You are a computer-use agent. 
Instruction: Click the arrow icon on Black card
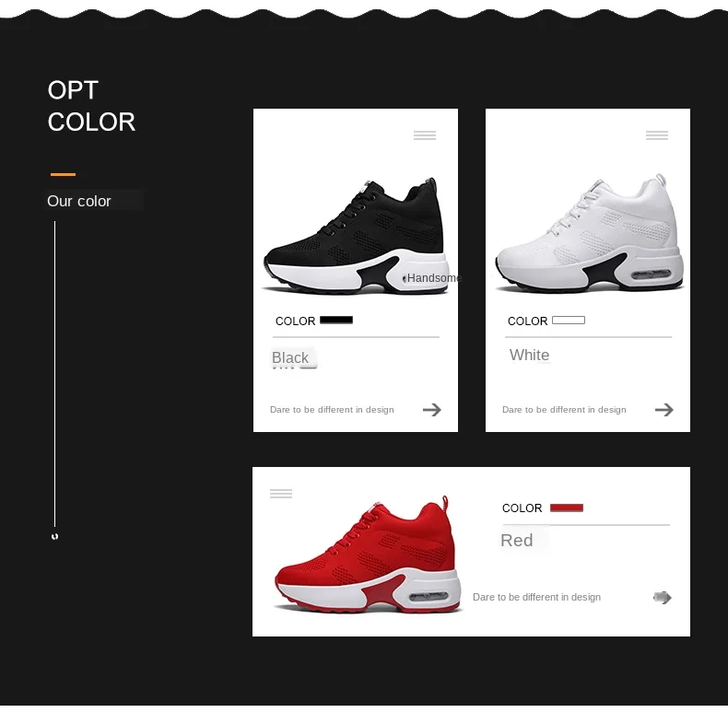[432, 410]
